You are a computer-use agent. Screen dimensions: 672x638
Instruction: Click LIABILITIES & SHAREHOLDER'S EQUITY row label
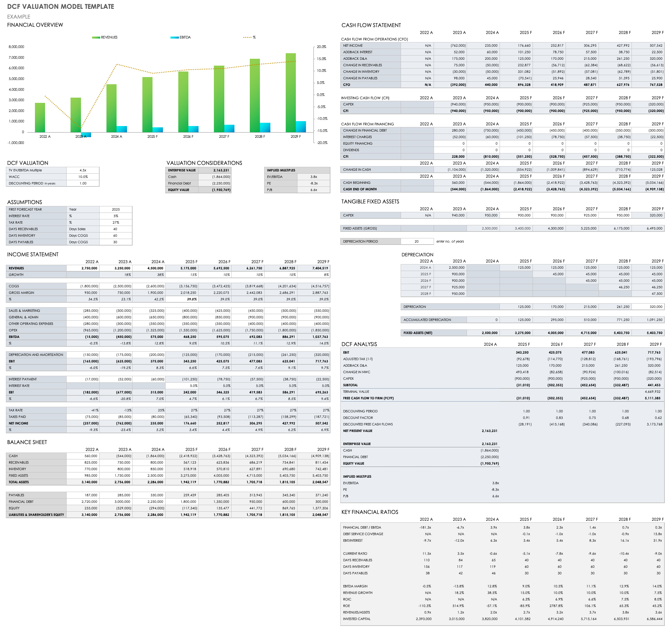pyautogui.click(x=36, y=515)
